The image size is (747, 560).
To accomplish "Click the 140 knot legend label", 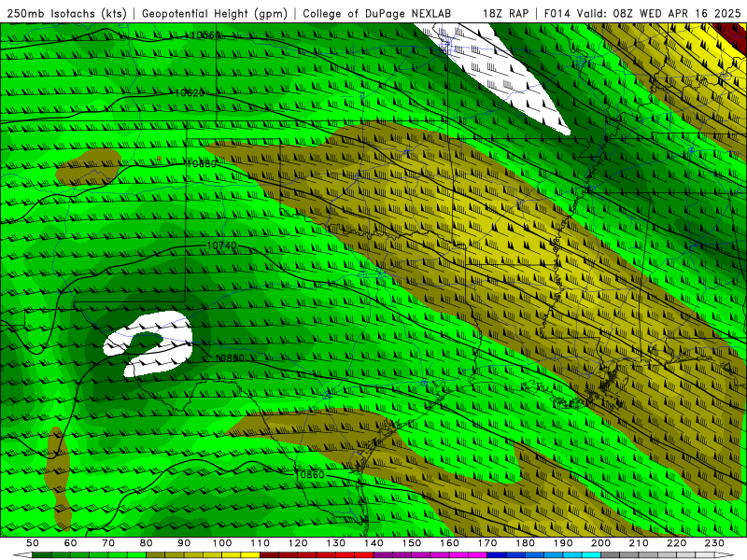I will point(373,543).
